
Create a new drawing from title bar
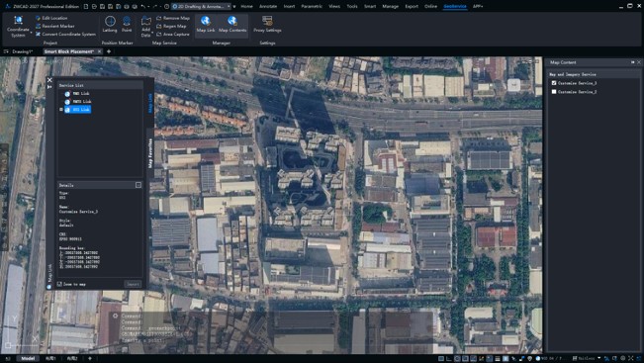86,6
